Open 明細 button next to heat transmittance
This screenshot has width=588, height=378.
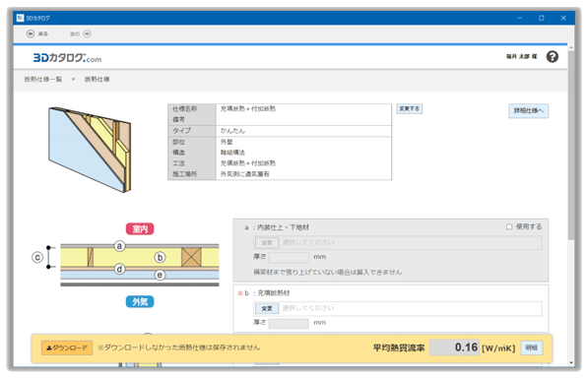click(532, 347)
